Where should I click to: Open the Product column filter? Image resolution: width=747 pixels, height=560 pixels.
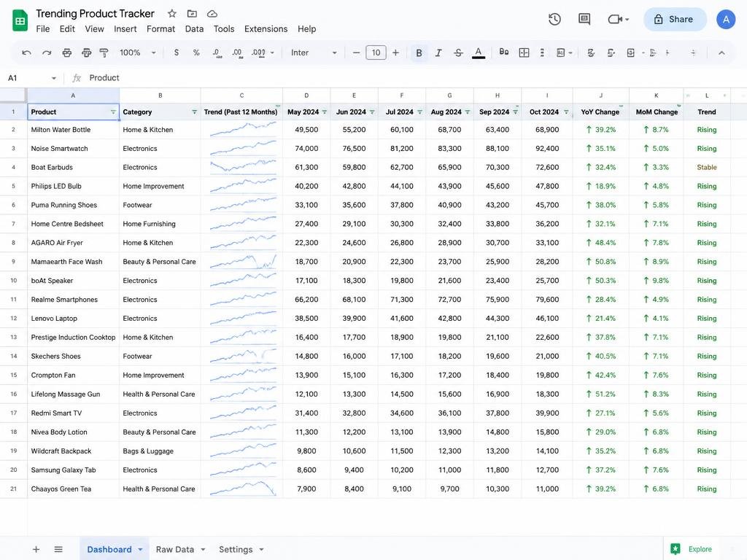(113, 112)
